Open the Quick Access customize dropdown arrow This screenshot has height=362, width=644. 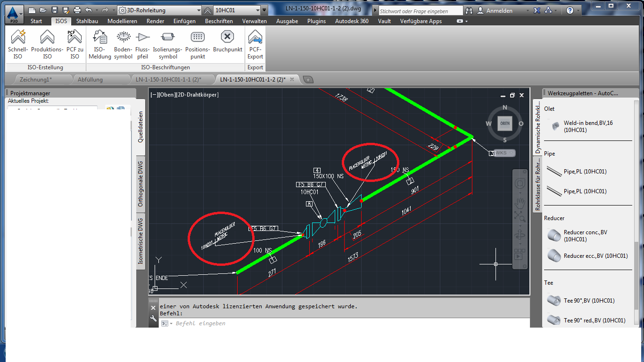[264, 10]
